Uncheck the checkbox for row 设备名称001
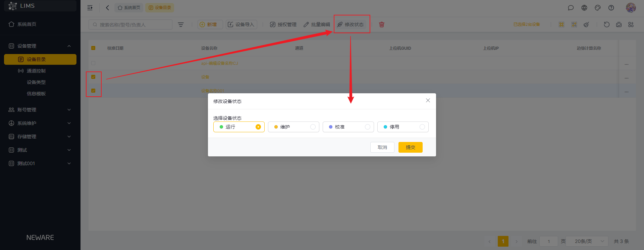The height and width of the screenshot is (250, 644). (93, 91)
